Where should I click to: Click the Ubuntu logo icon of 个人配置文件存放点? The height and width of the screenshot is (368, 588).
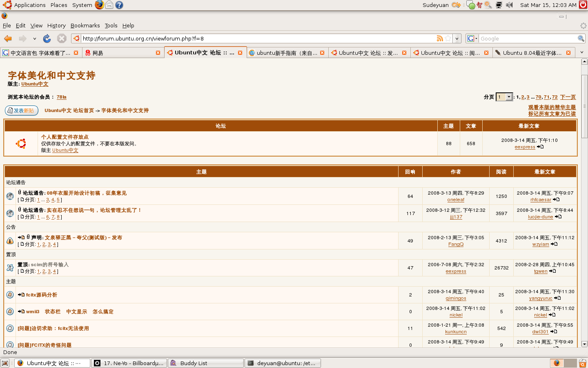(x=21, y=144)
